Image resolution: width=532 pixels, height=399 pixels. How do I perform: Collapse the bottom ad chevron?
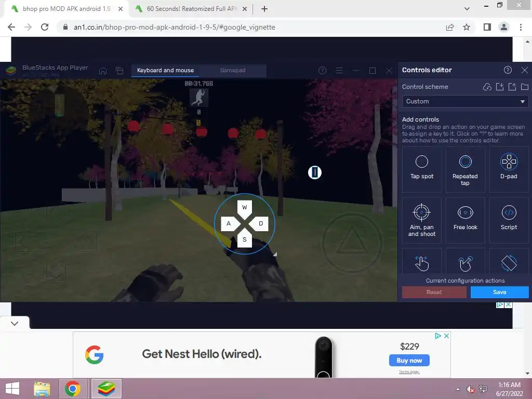coord(15,323)
